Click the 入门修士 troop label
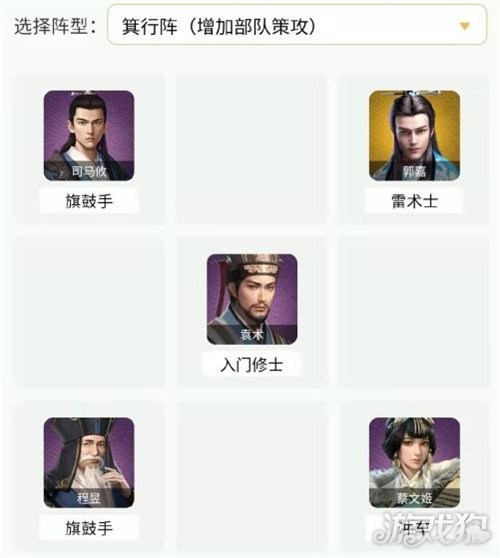The height and width of the screenshot is (558, 500). 252,365
